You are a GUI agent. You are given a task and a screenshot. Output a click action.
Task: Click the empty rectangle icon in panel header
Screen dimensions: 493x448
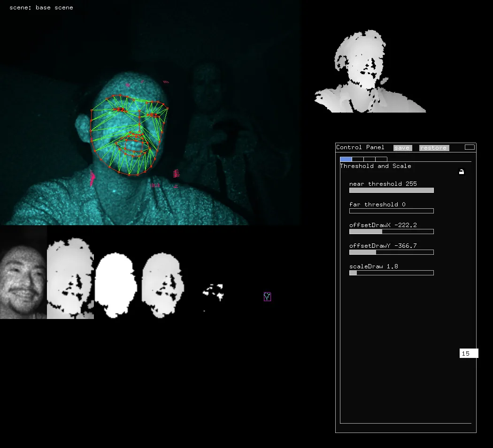(470, 147)
